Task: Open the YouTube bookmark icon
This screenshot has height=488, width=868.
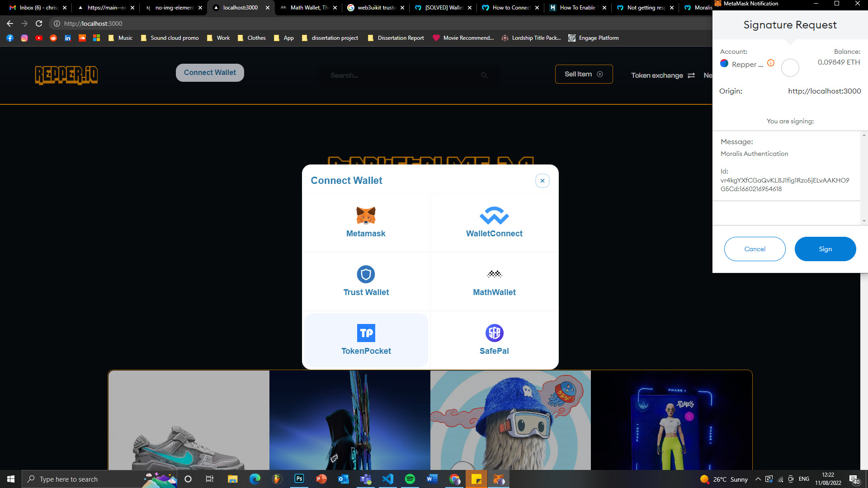Action: click(x=39, y=38)
